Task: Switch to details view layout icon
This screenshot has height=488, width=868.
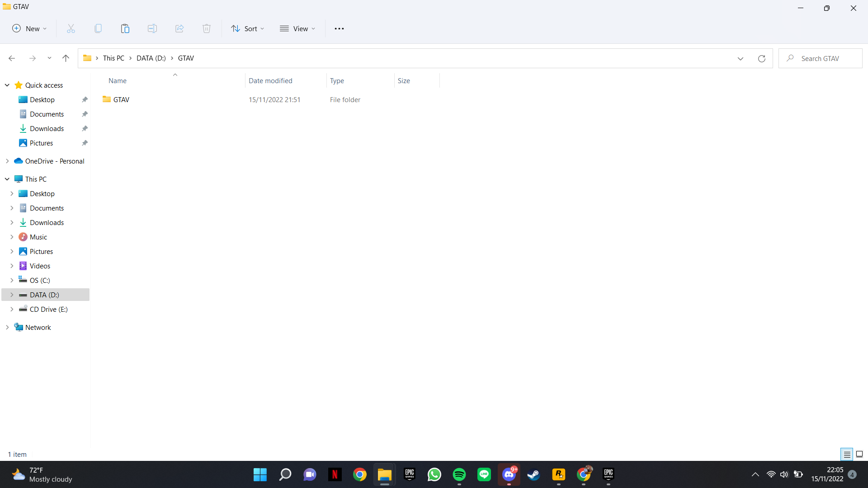Action: point(847,454)
